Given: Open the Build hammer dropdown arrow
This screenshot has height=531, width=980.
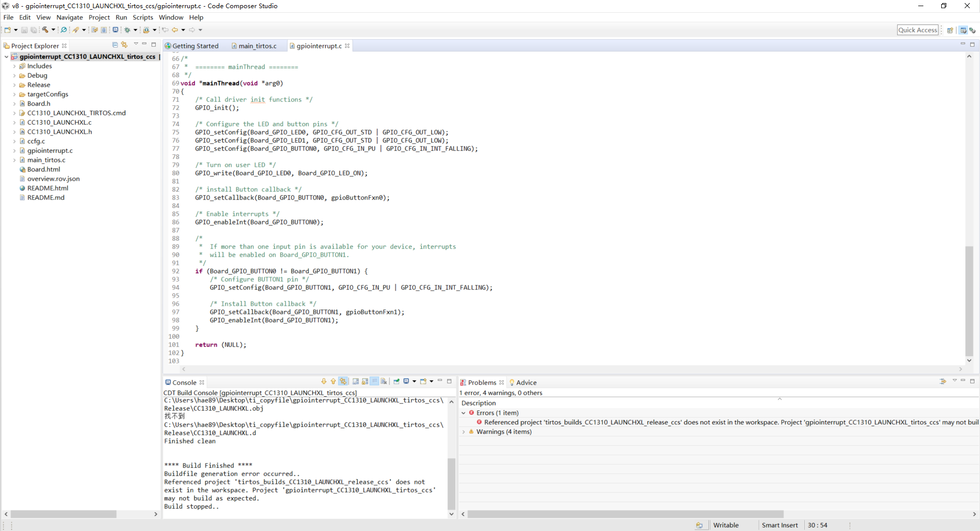Looking at the screenshot, I should (x=53, y=30).
